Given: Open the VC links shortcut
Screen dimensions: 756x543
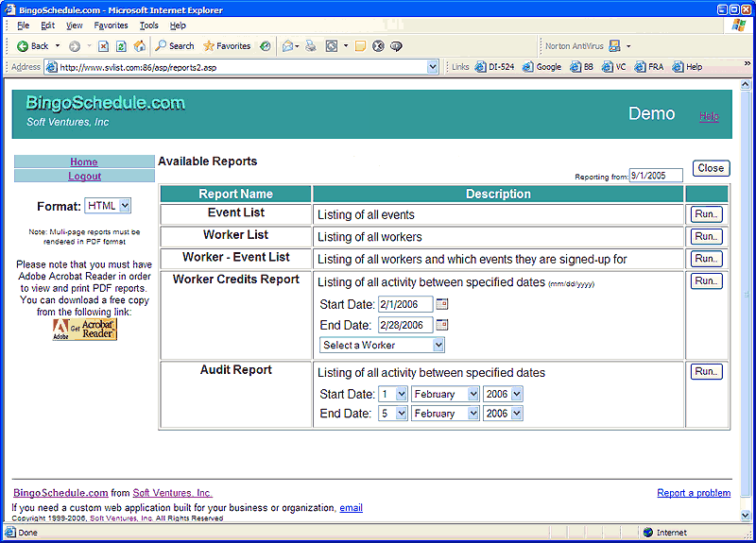Looking at the screenshot, I should [613, 67].
